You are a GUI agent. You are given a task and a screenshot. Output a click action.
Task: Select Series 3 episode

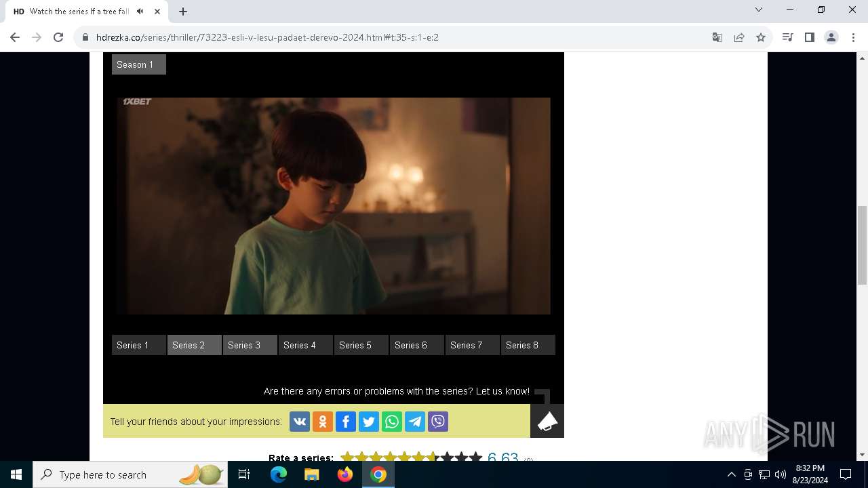250,345
